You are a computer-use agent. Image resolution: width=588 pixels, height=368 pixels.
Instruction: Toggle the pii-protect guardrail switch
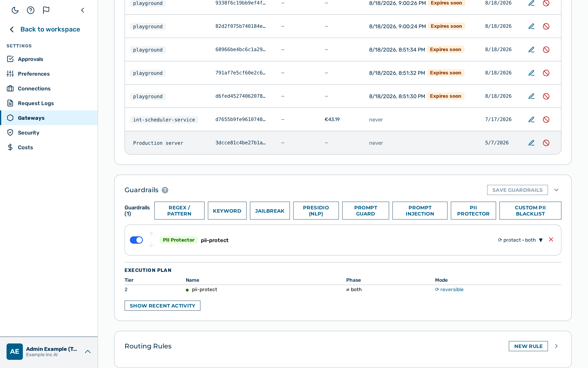pyautogui.click(x=136, y=240)
